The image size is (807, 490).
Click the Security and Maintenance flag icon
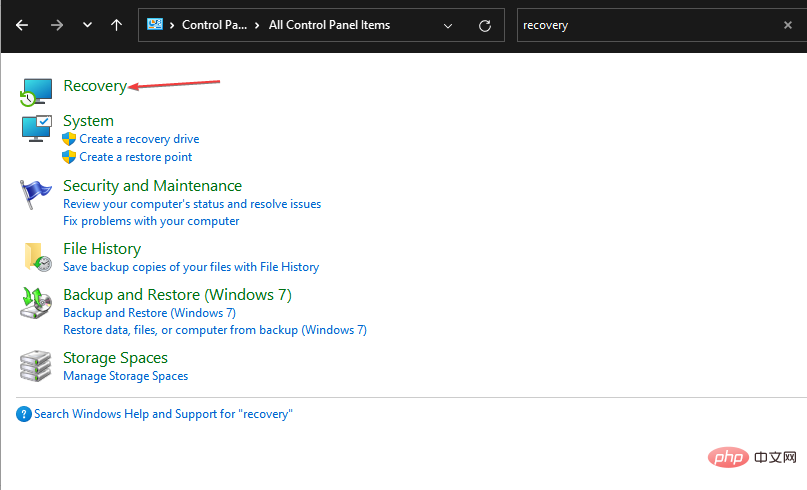click(35, 194)
